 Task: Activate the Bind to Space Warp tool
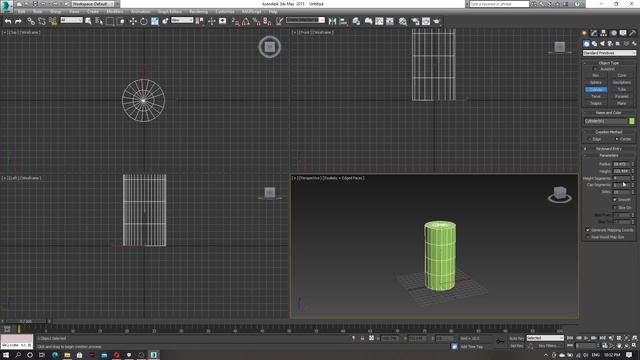point(53,21)
